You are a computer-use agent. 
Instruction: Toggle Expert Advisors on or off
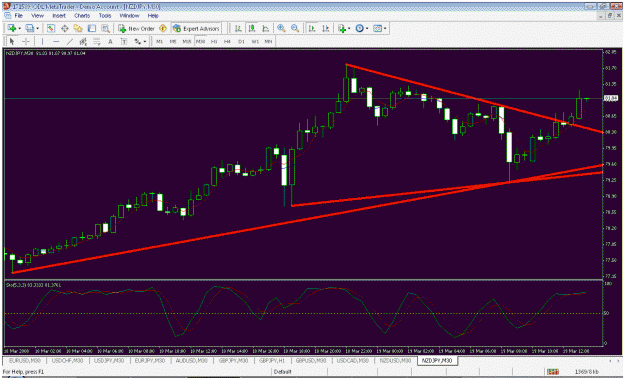click(x=196, y=28)
